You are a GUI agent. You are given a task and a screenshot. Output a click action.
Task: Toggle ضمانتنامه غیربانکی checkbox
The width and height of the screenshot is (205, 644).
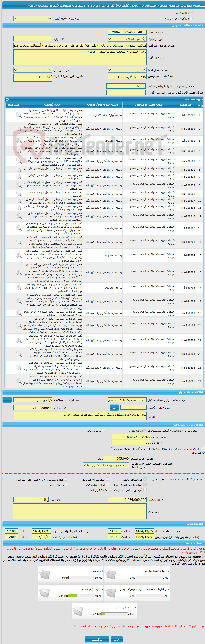(x=107, y=479)
